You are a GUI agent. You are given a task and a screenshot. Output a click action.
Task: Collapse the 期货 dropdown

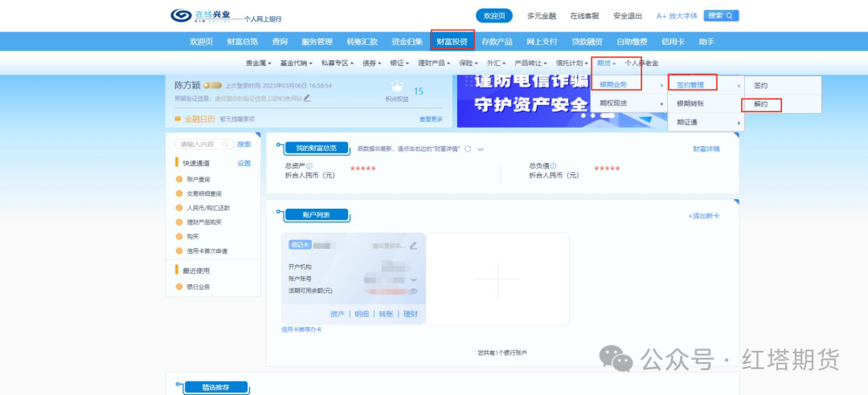607,63
